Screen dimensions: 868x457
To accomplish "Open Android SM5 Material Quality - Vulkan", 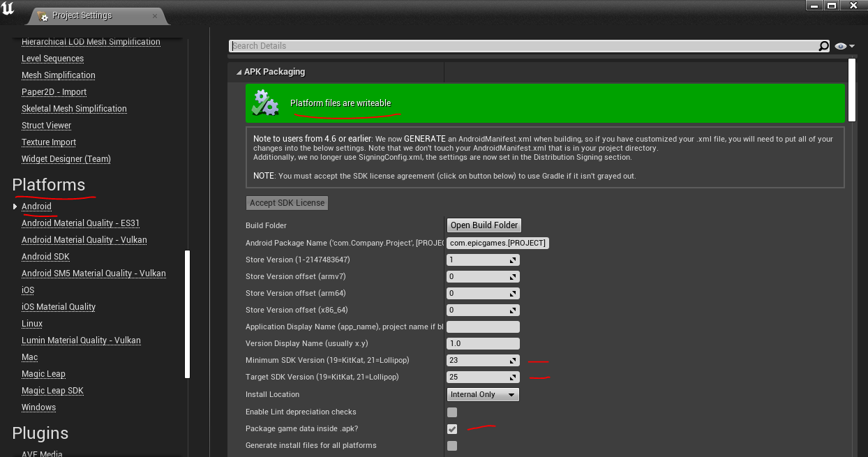I will (93, 274).
